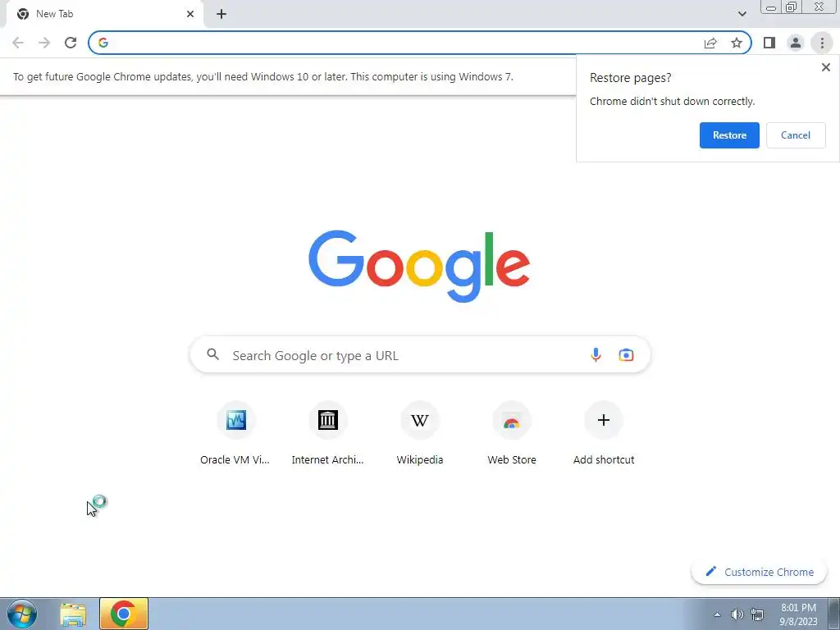Select the New Tab tab
Viewport: 840px width, 630px height.
coord(104,14)
